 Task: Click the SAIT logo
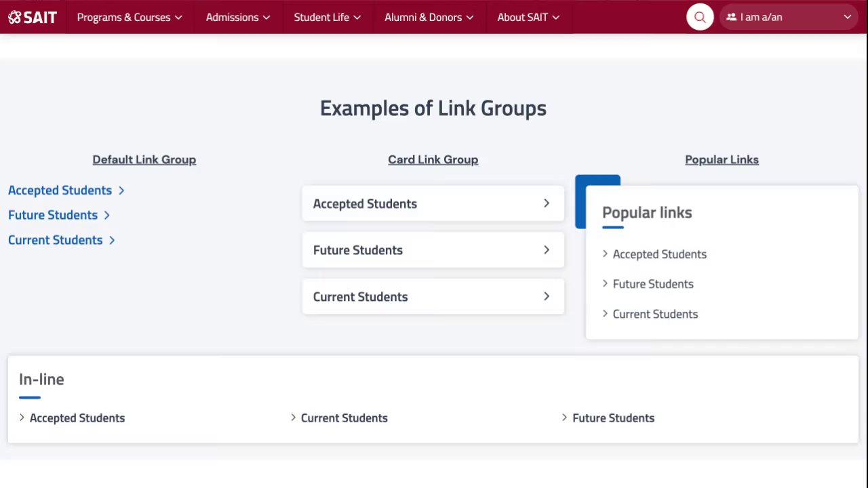pos(33,17)
